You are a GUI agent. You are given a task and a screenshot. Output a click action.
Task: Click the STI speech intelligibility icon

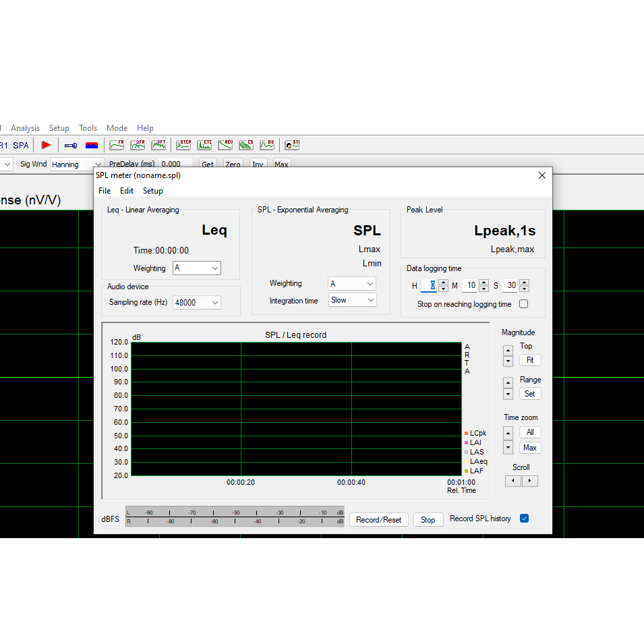[x=291, y=144]
